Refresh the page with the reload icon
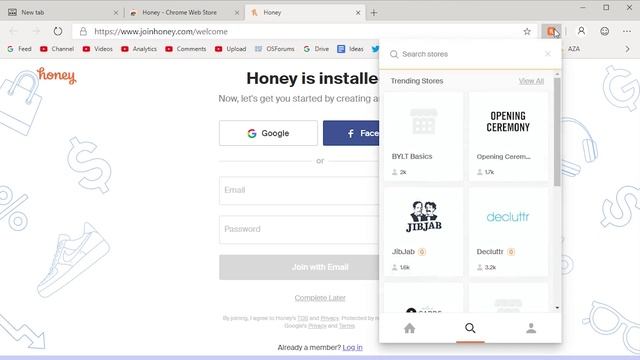 [58, 31]
